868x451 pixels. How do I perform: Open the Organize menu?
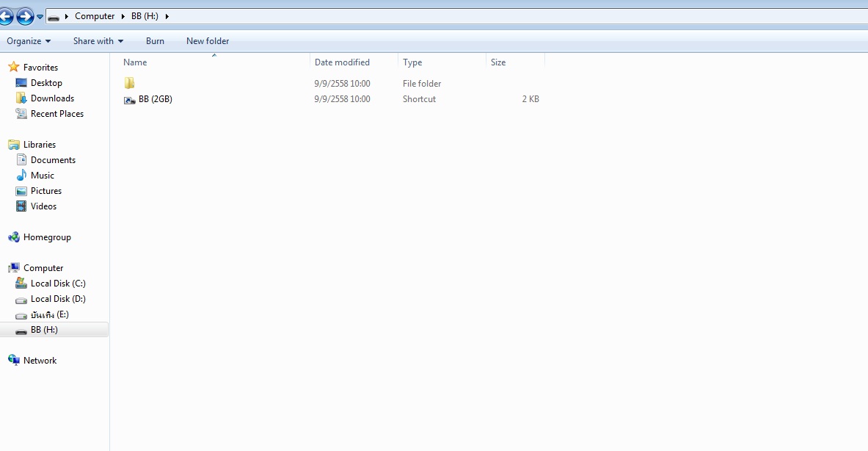[29, 41]
